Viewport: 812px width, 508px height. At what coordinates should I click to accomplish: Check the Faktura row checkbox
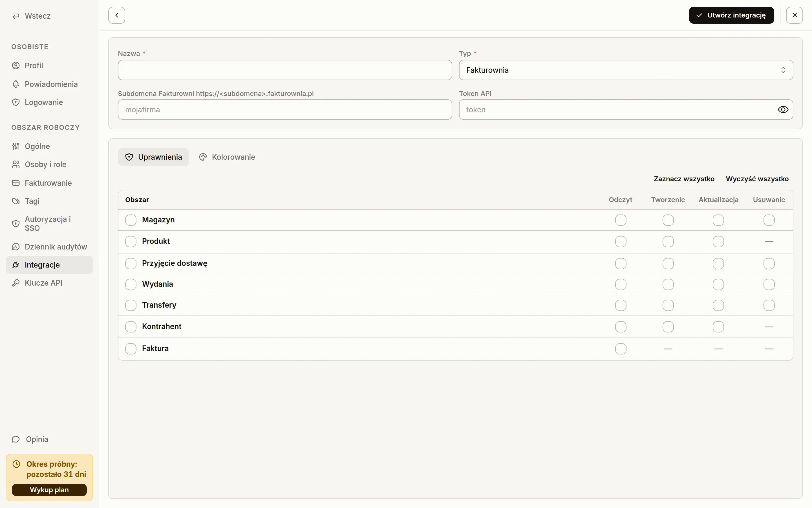pyautogui.click(x=131, y=349)
